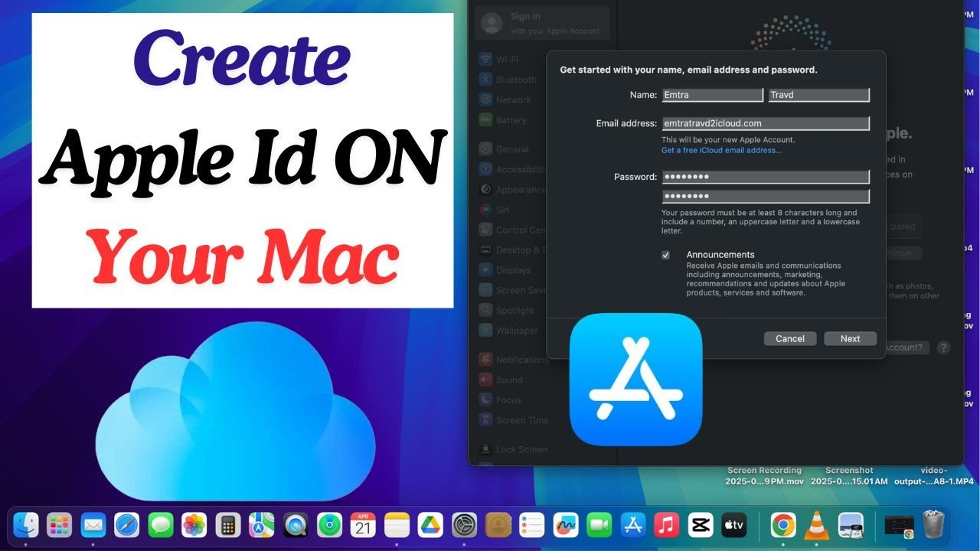
Task: Open Maps from the Dock
Action: (x=262, y=525)
